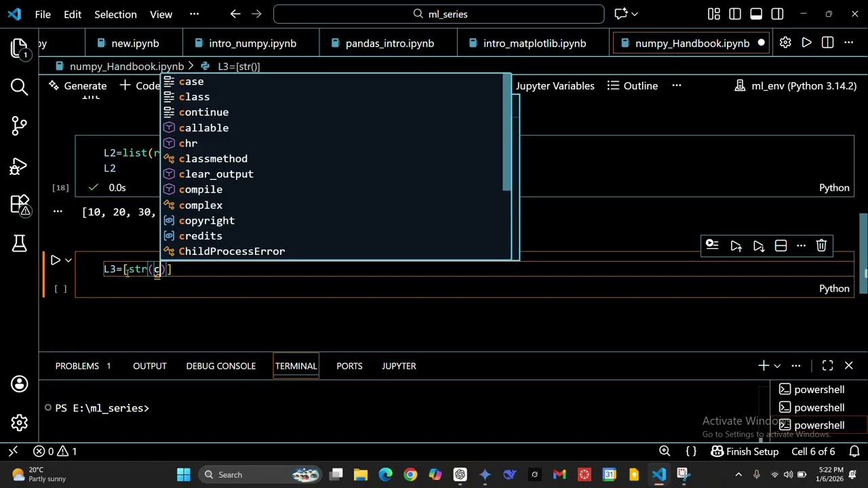Select the ml_env Python kernel picker
Viewport: 868px width, 488px height.
795,85
